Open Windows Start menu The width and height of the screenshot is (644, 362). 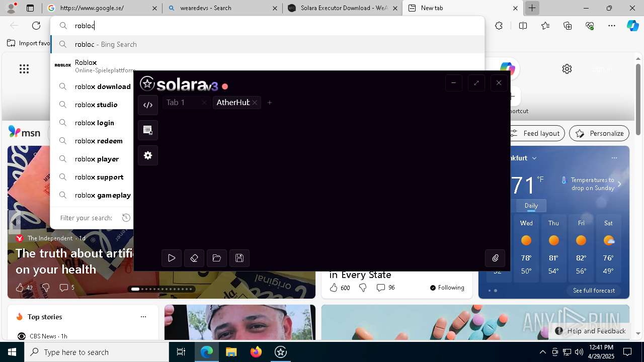point(12,352)
